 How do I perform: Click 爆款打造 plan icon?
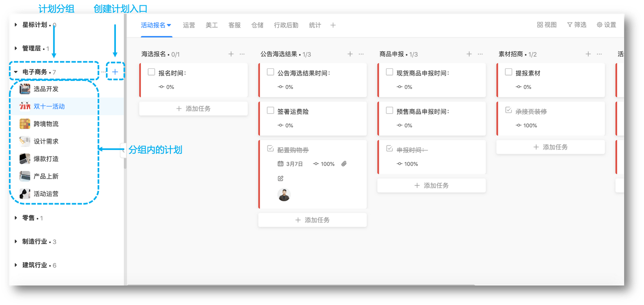pyautogui.click(x=25, y=159)
